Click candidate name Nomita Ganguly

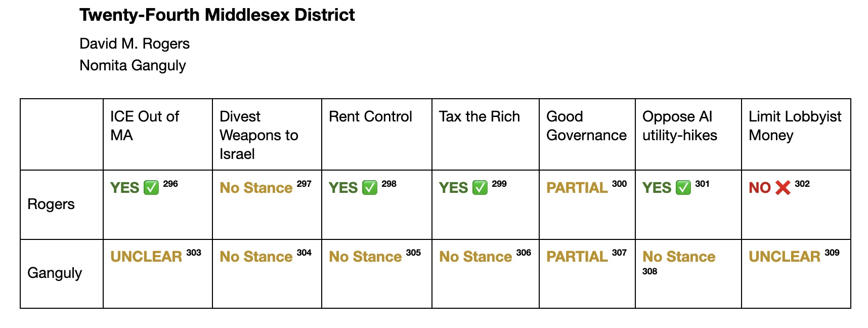133,65
